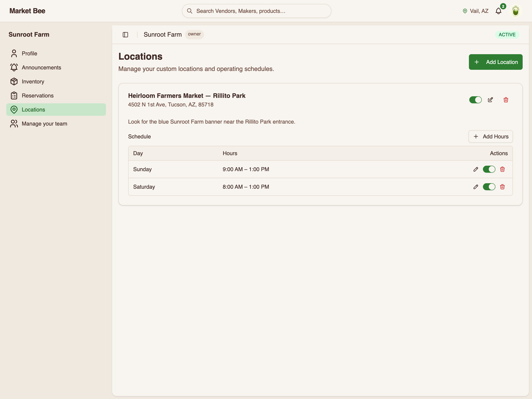Click the Announcements bell icon in sidebar
Screen dimensions: 532x399
tap(14, 67)
